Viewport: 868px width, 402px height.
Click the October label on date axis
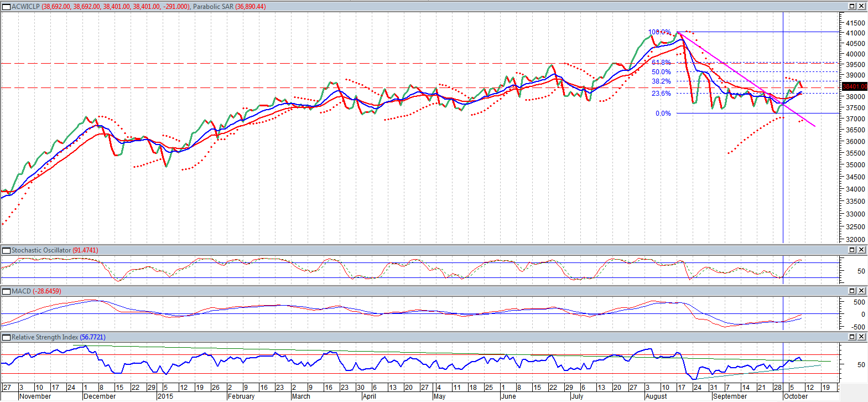(x=796, y=396)
